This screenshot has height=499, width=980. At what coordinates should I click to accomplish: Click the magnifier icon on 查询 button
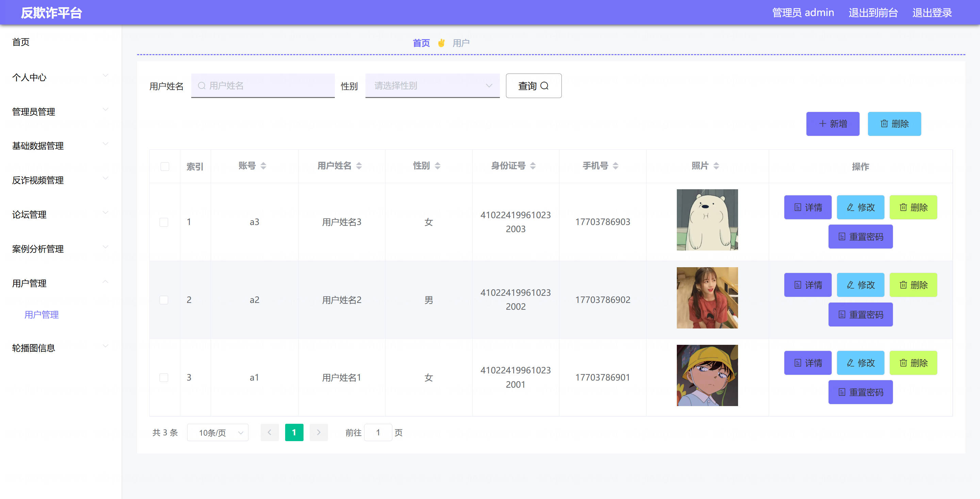[544, 86]
